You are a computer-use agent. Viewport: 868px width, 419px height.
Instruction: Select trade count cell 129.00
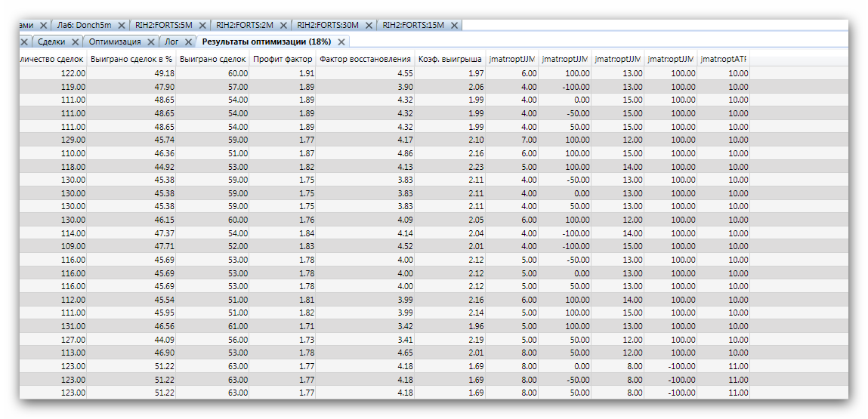tap(53, 140)
